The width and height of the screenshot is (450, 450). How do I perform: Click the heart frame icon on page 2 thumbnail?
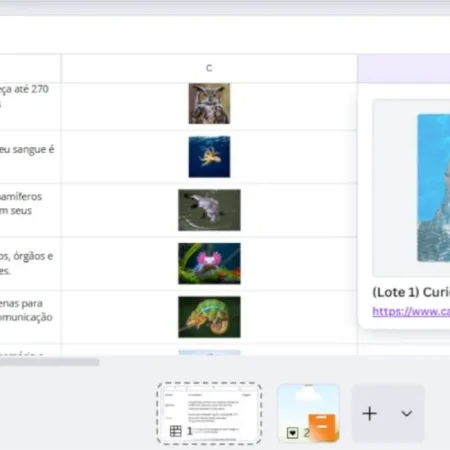point(292,433)
